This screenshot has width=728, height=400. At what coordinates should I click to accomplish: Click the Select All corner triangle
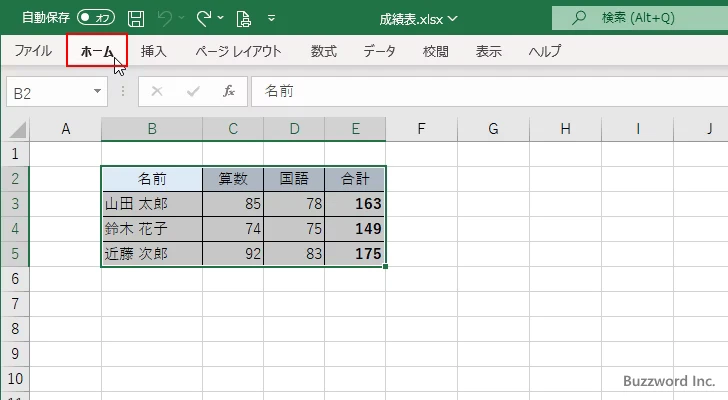[x=17, y=129]
